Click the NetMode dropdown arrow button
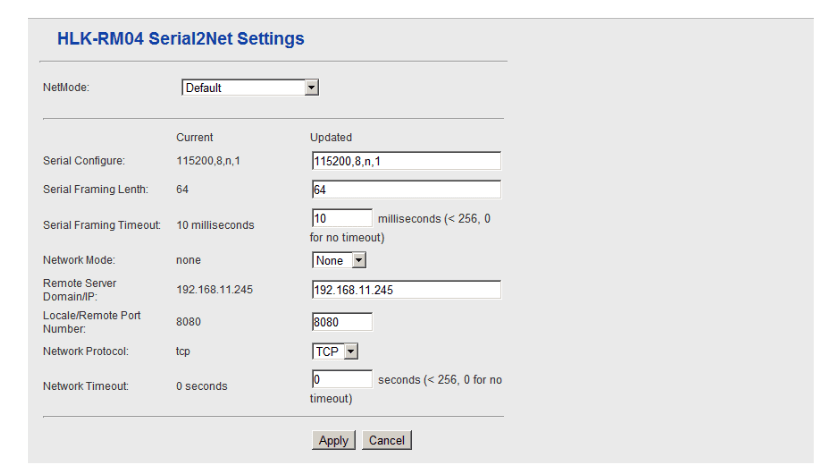 [312, 88]
